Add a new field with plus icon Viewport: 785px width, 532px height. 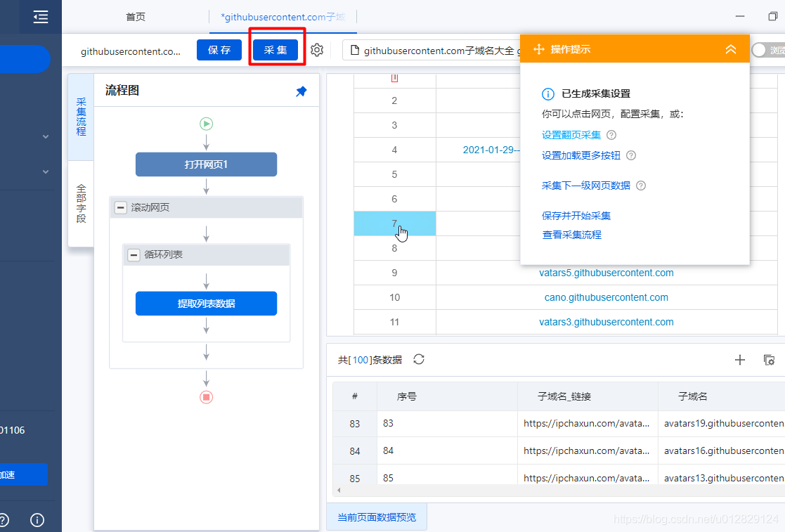pos(740,359)
